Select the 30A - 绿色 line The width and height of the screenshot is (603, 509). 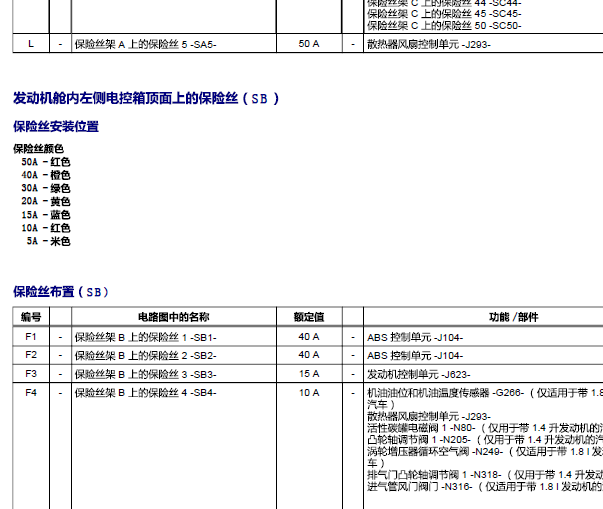[x=46, y=188]
